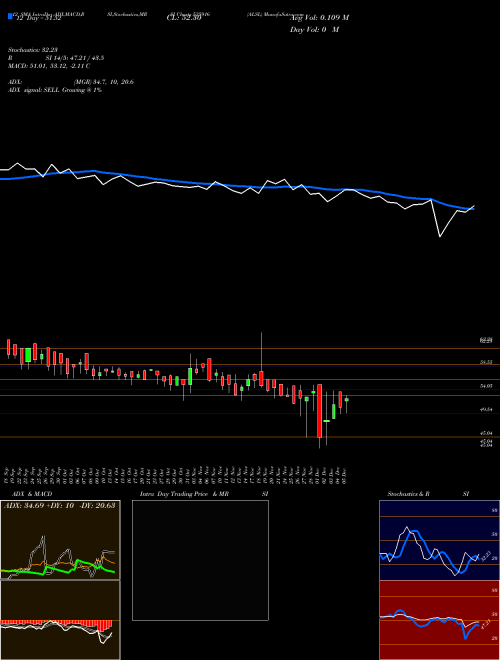This screenshot has height=660, width=500.
Task: Click the '(MGR) 34.7, 10, 20.6' ADX values
Action: click(x=104, y=82)
